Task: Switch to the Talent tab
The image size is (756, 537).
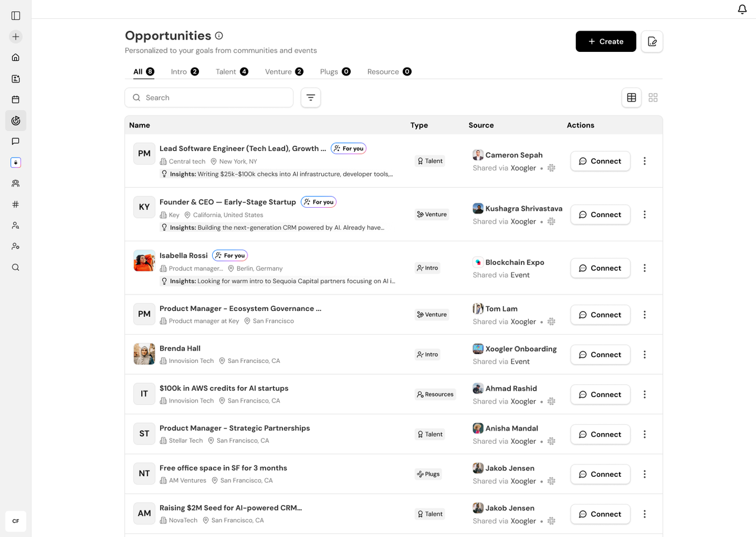Action: (232, 71)
